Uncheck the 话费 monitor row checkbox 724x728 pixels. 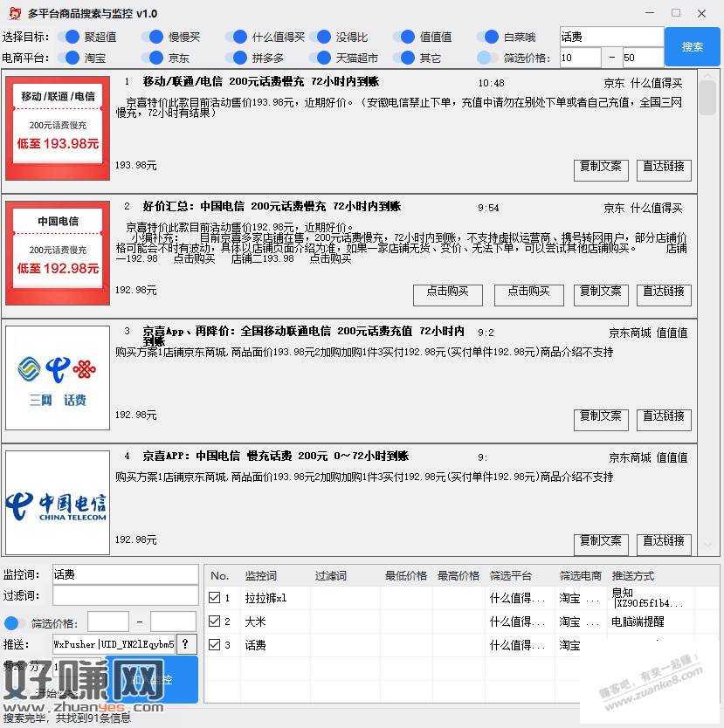[215, 645]
